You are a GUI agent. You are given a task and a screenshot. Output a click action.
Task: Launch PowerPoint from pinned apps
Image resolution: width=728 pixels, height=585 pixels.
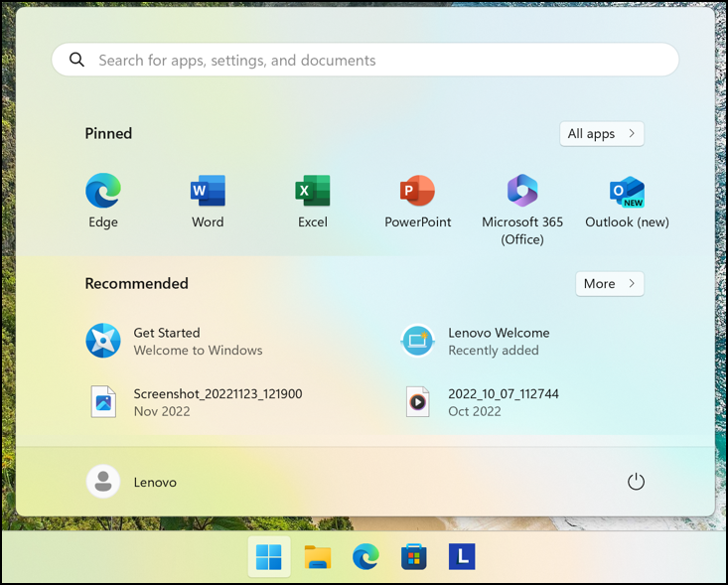pyautogui.click(x=417, y=201)
